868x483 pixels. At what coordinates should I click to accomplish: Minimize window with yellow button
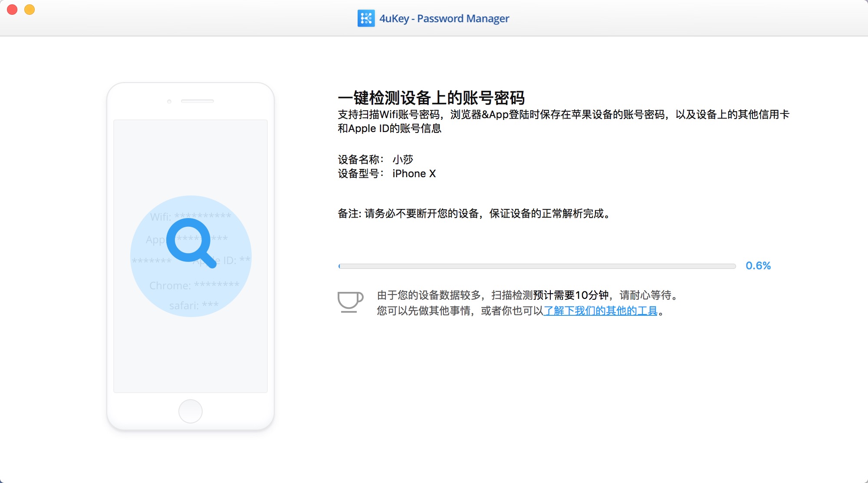click(30, 10)
